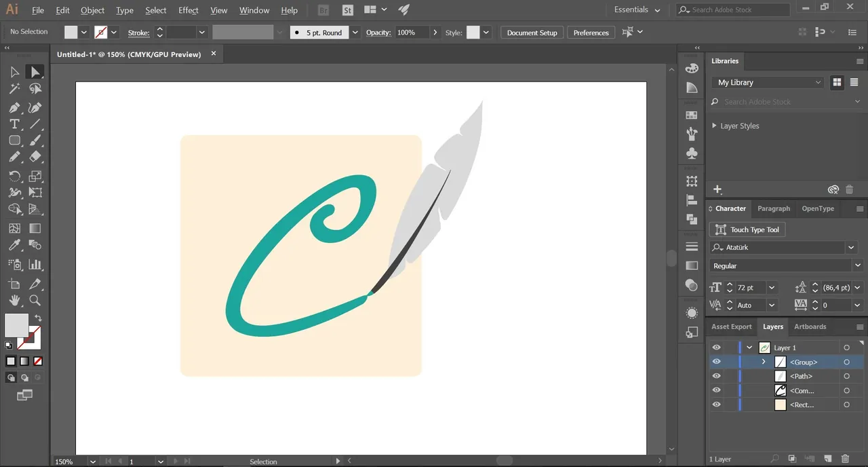Delete selection with Layers trash icon
The height and width of the screenshot is (467, 868).
pyautogui.click(x=845, y=460)
